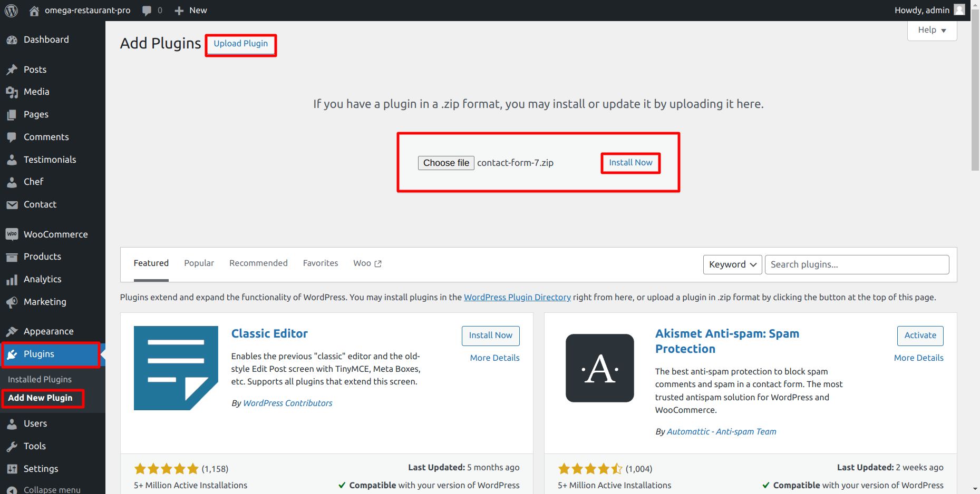Focus the Search plugins input field

pyautogui.click(x=856, y=264)
